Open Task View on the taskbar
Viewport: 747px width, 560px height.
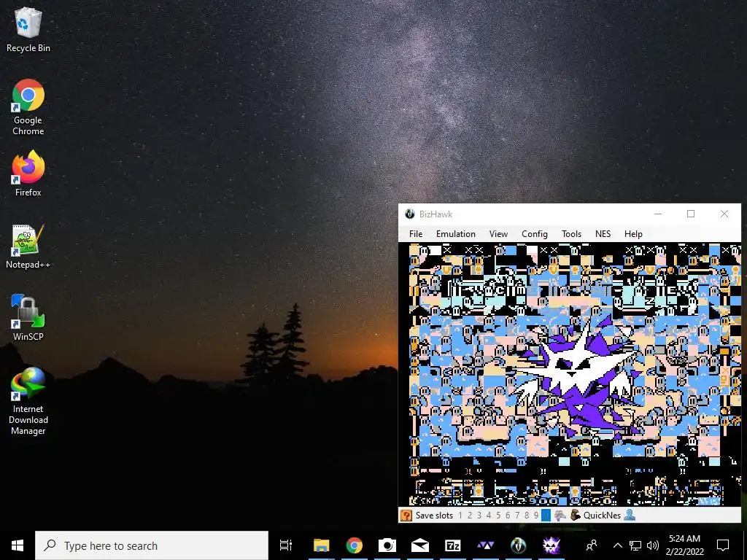point(286,545)
